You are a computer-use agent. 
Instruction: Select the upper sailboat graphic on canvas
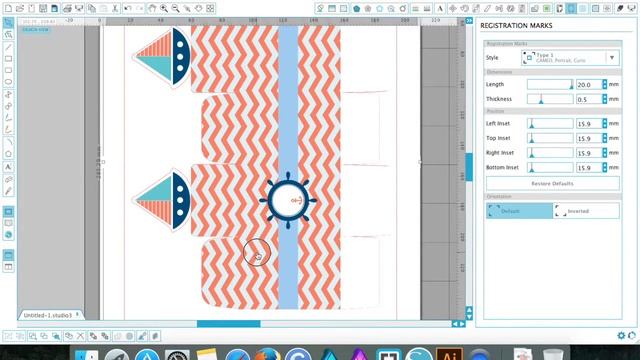(x=162, y=56)
